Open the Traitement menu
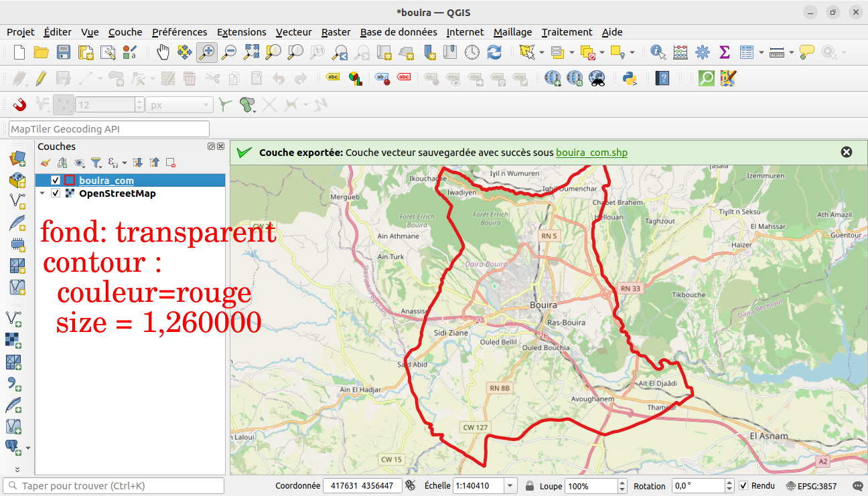Viewport: 868px width, 496px height. [x=567, y=32]
